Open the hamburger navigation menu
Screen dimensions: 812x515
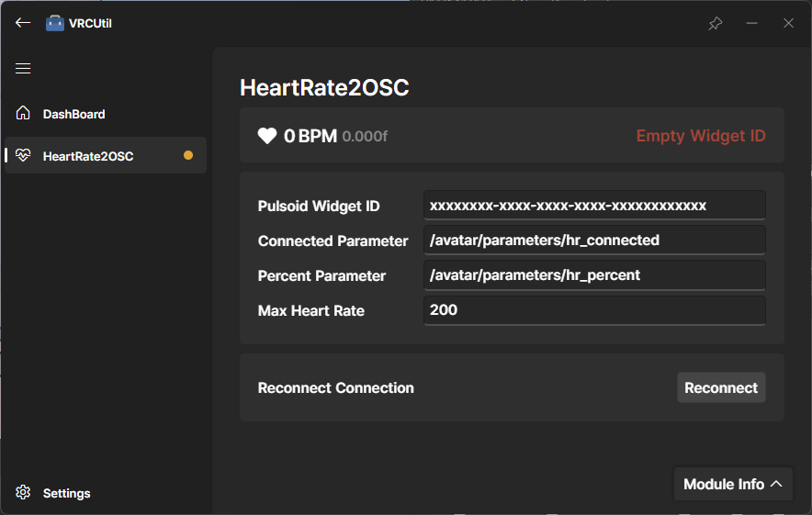tap(23, 69)
